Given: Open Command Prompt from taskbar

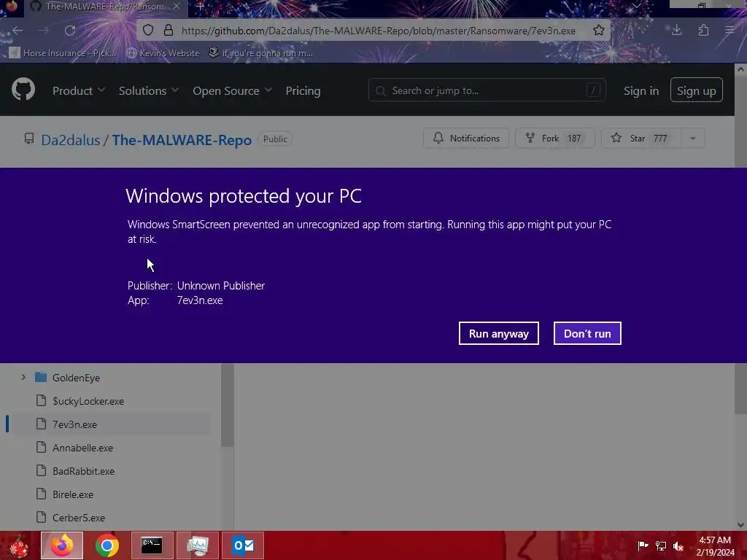Looking at the screenshot, I should coord(152,545).
